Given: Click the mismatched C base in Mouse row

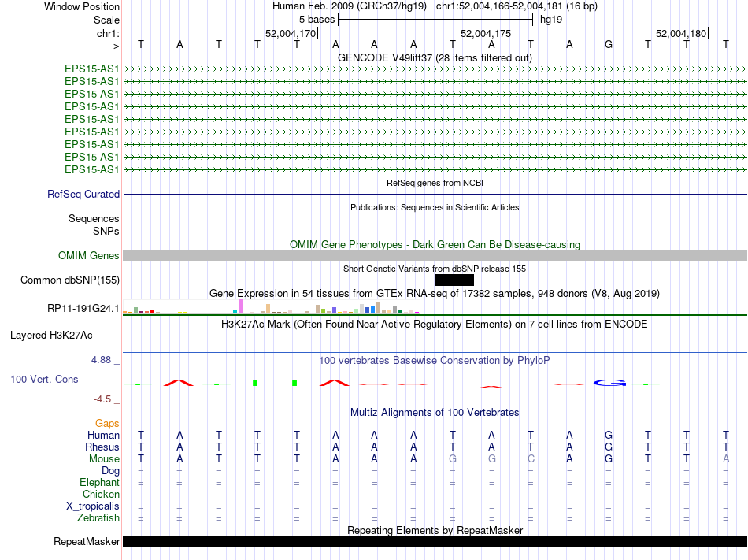Looking at the screenshot, I should click(531, 459).
